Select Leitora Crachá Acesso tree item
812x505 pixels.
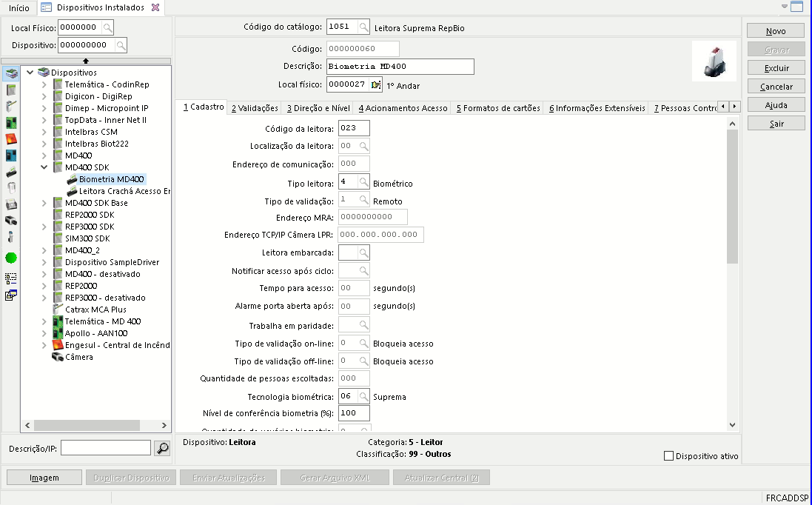pos(124,191)
